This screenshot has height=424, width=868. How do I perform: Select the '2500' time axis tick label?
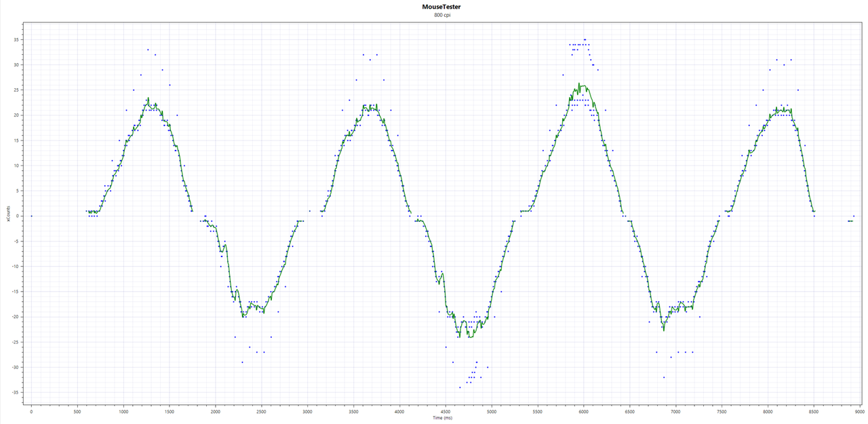pos(261,411)
